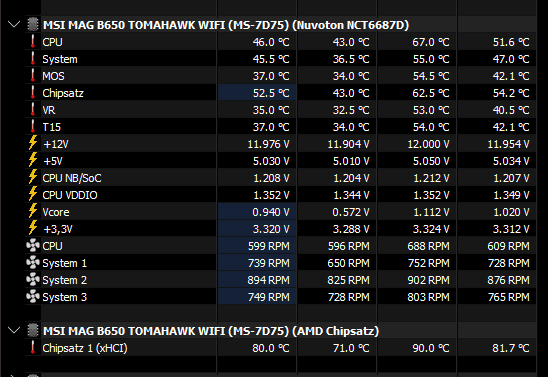This screenshot has height=377, width=548.
Task: Click the highlighted +3,3V value 3.320 V
Action: tap(271, 229)
